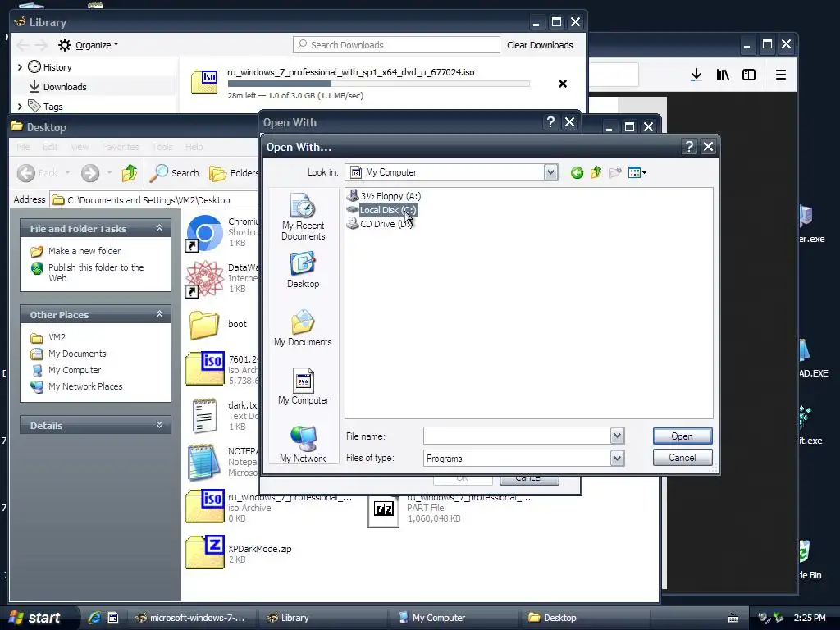Viewport: 840px width, 630px height.
Task: Switch to My Computer taskbar button
Action: coord(453,618)
